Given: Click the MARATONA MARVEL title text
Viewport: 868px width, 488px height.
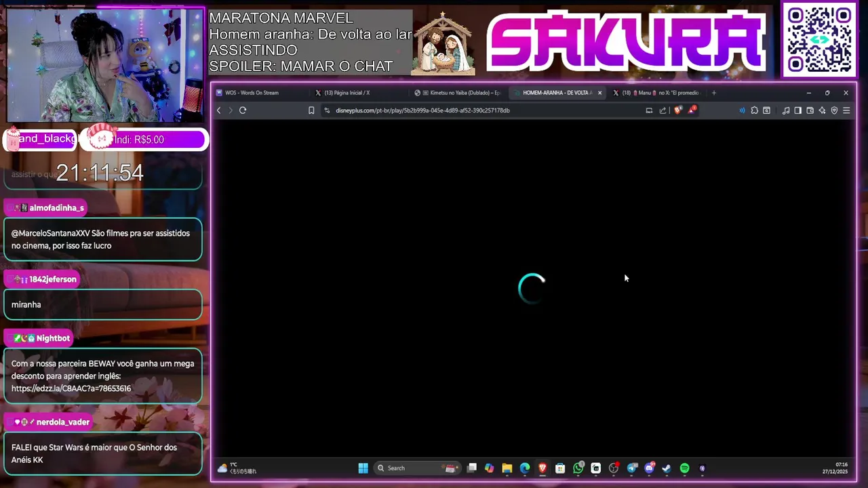Looking at the screenshot, I should pyautogui.click(x=281, y=18).
